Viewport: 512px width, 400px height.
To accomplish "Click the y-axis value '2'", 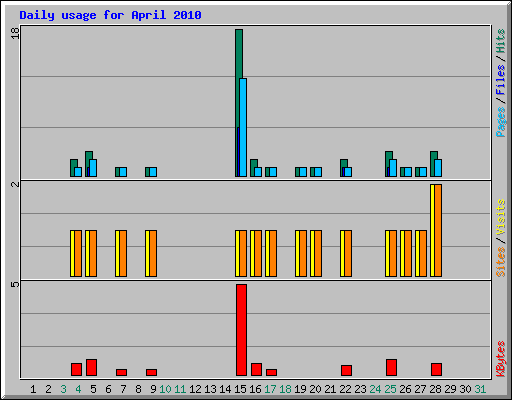I will click(x=15, y=184).
